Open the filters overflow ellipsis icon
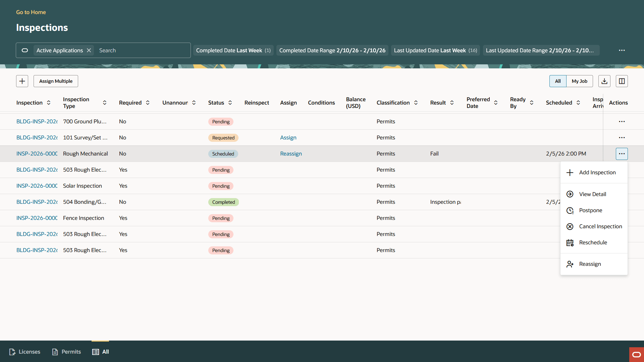This screenshot has height=362, width=644. click(x=622, y=50)
